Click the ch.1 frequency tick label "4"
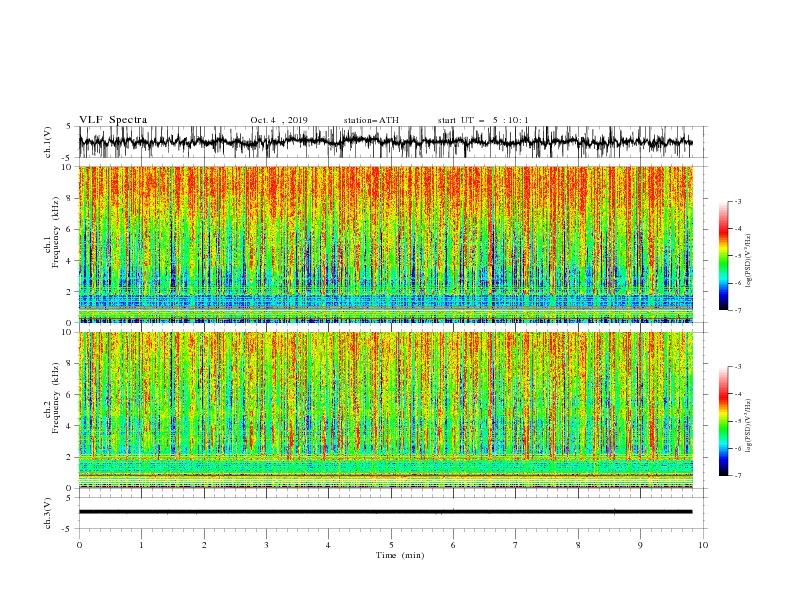The height and width of the screenshot is (612, 792). [x=70, y=261]
